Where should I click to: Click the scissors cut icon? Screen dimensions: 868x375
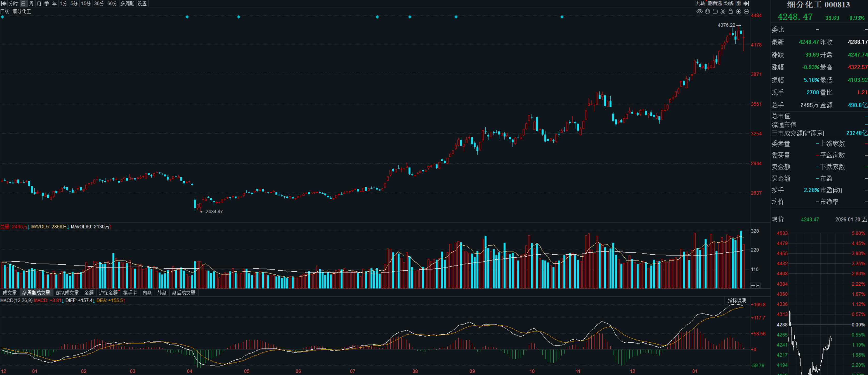pos(723,11)
